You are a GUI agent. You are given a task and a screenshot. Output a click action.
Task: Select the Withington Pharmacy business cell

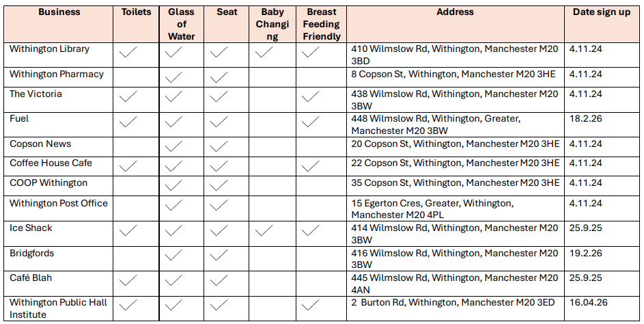tap(57, 75)
